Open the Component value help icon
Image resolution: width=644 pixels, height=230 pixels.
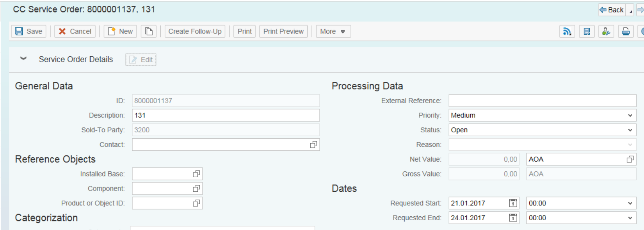click(x=196, y=189)
